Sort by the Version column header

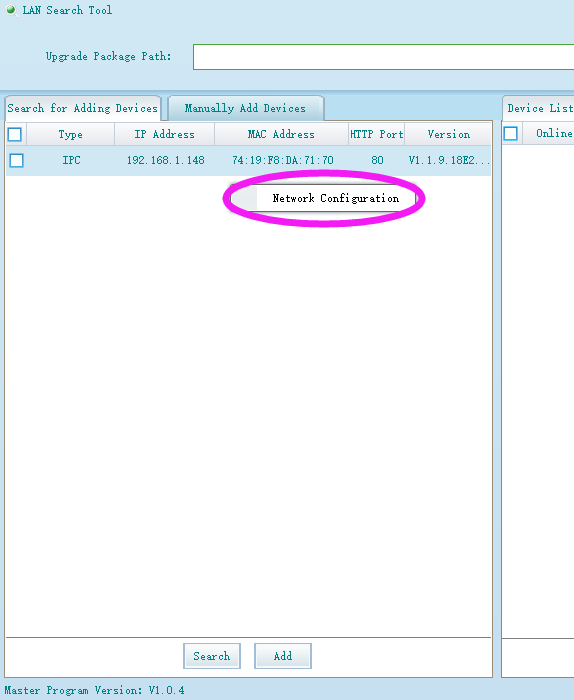click(449, 134)
